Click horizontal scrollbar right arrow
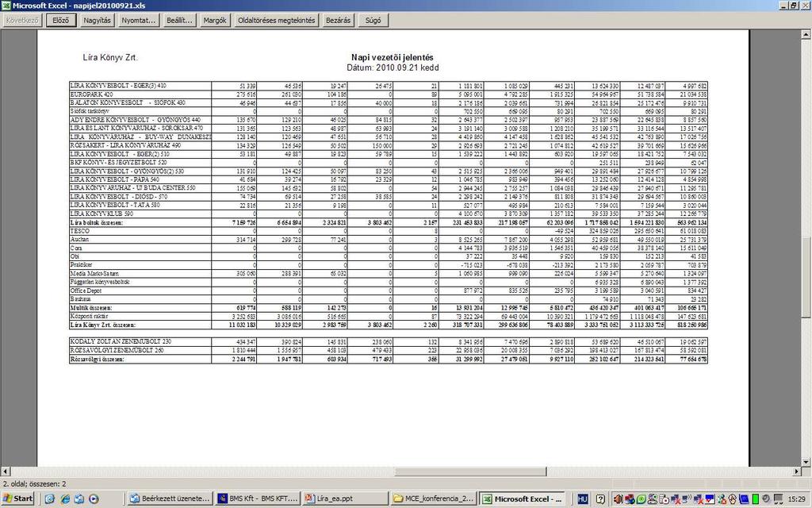 tap(796, 471)
